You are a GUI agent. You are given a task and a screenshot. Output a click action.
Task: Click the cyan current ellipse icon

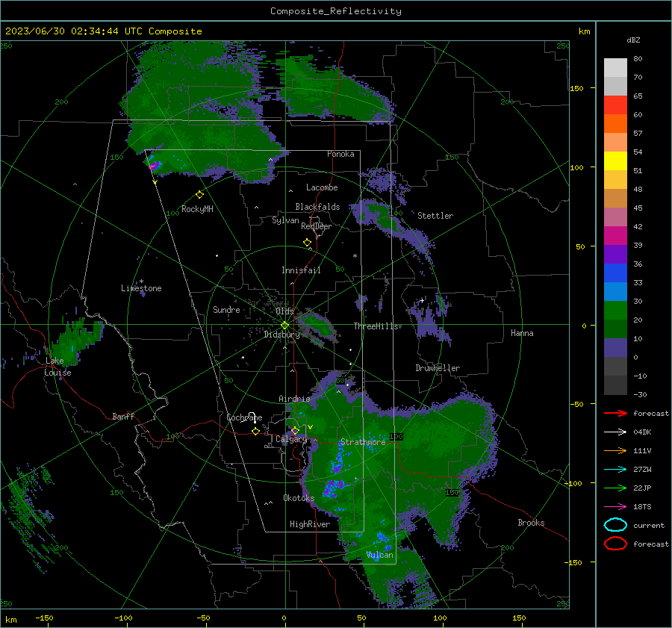point(615,525)
